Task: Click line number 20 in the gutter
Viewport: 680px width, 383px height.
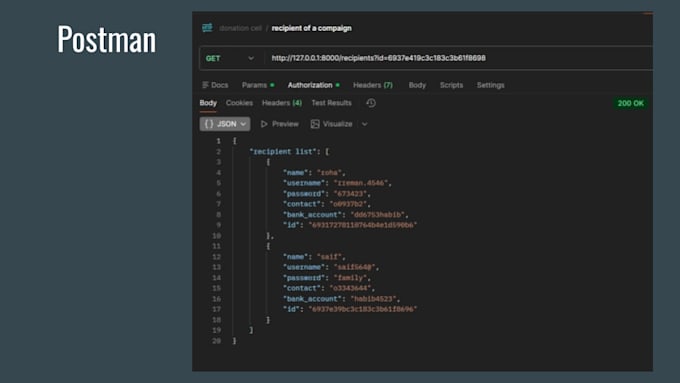Action: coord(216,341)
